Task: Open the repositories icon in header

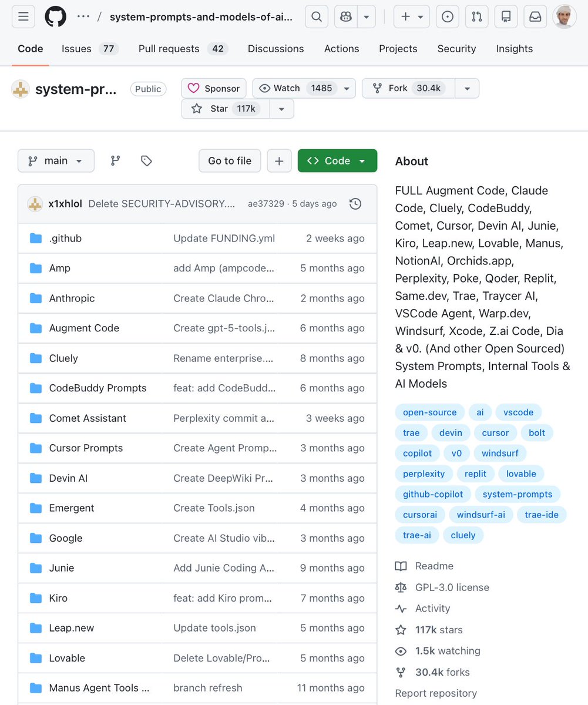Action: [x=506, y=16]
